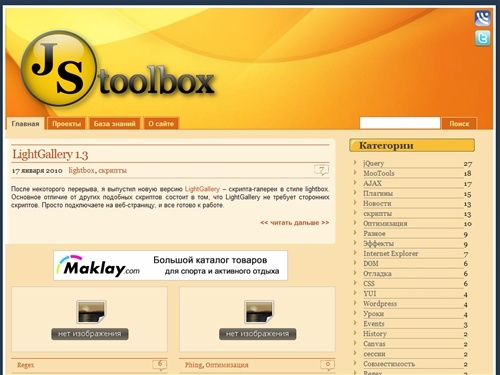Click the Maklay.com banner ad
The width and height of the screenshot is (500, 375).
pyautogui.click(x=170, y=265)
